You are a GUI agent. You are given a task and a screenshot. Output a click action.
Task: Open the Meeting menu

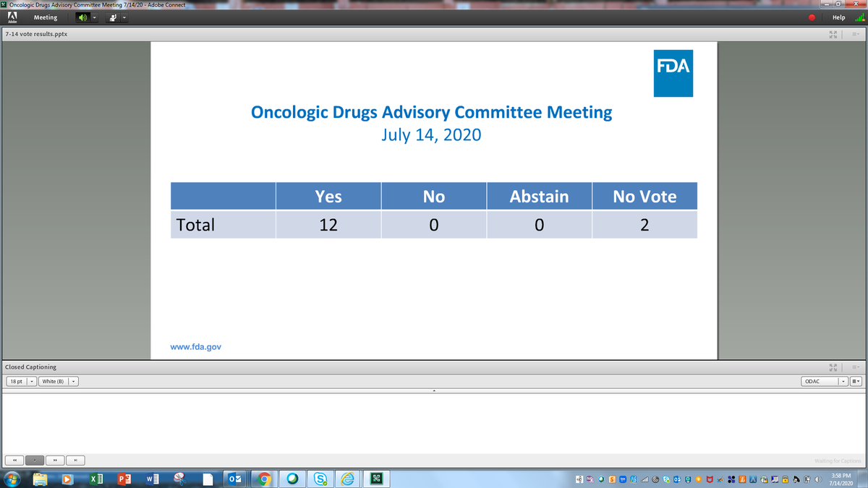pyautogui.click(x=45, y=17)
